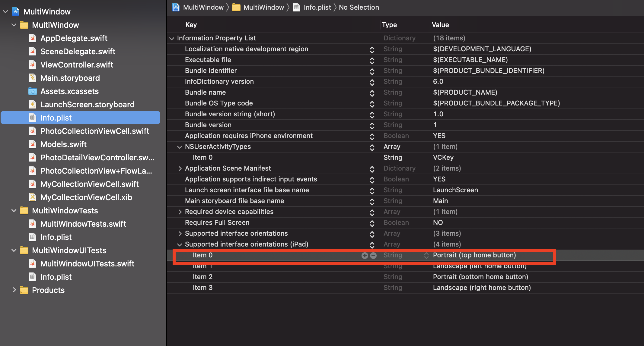The image size is (644, 346).
Task: Click the MultiWindow folder breadcrumb item
Action: pos(263,7)
